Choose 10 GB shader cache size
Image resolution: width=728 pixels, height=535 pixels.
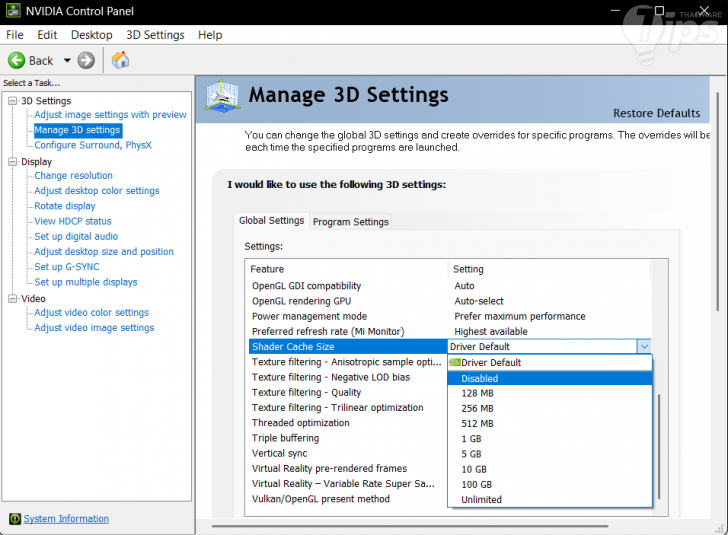click(550, 470)
